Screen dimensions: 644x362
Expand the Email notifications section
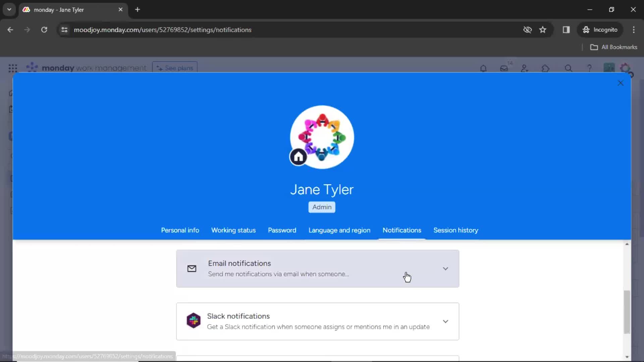click(x=445, y=268)
